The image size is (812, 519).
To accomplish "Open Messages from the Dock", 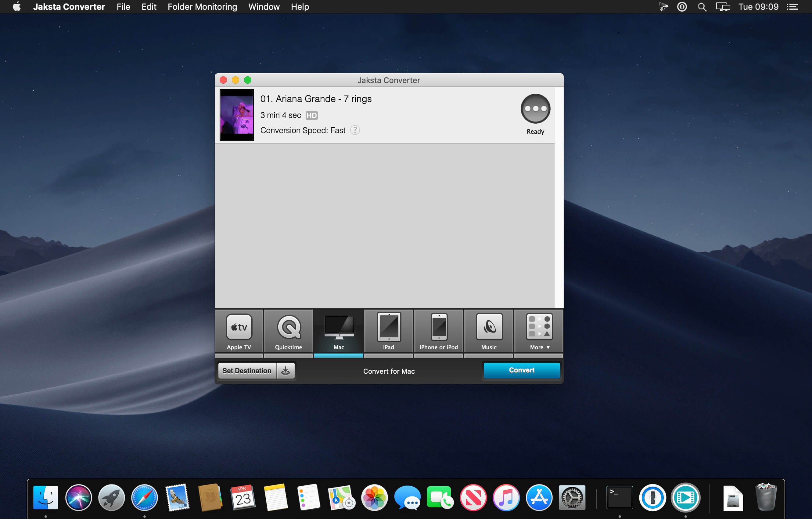I will click(407, 497).
